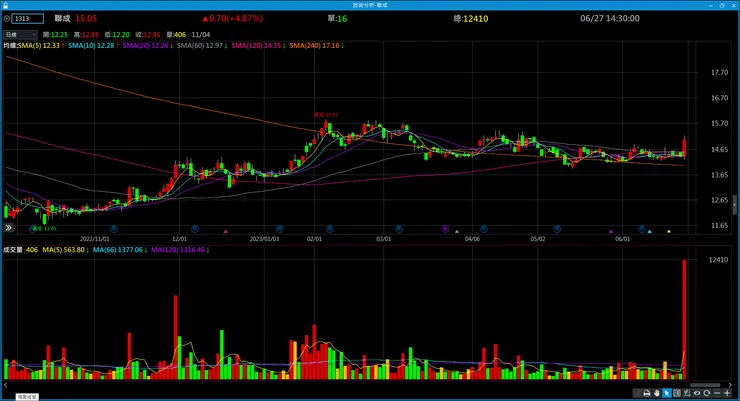Click the 2023/01/03 date axis label
The image size is (740, 401).
264,239
